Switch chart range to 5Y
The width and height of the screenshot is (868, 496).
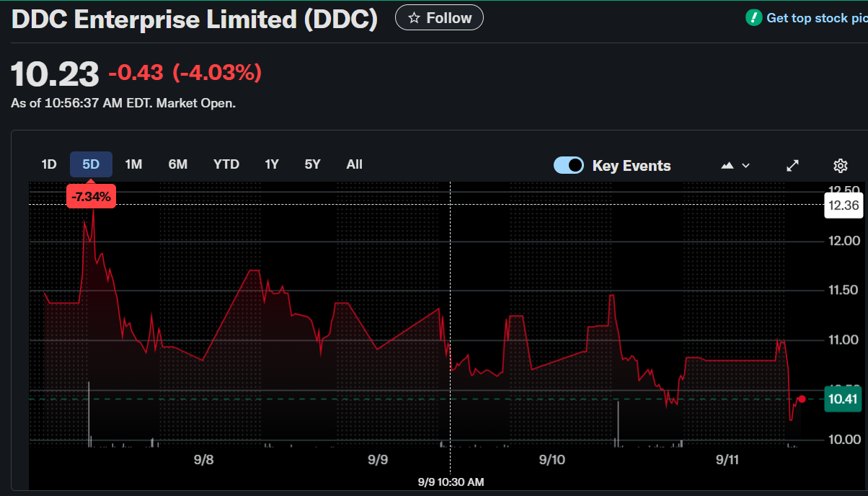pos(312,164)
